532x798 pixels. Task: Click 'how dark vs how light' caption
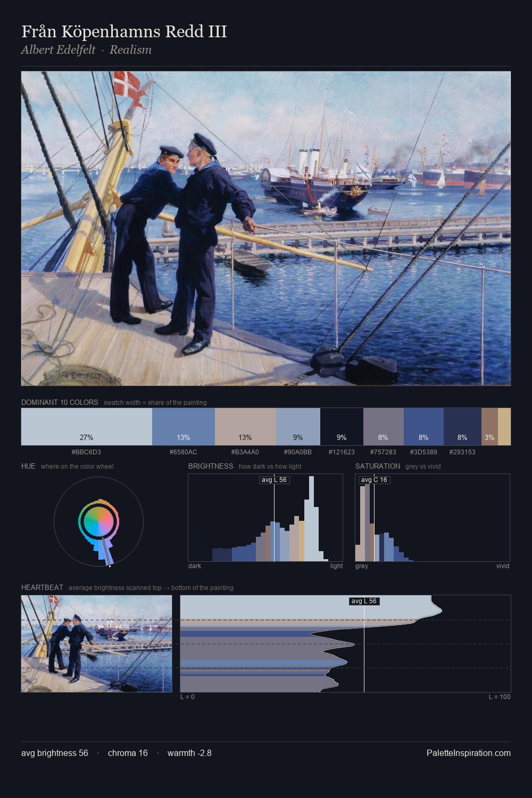tap(270, 467)
